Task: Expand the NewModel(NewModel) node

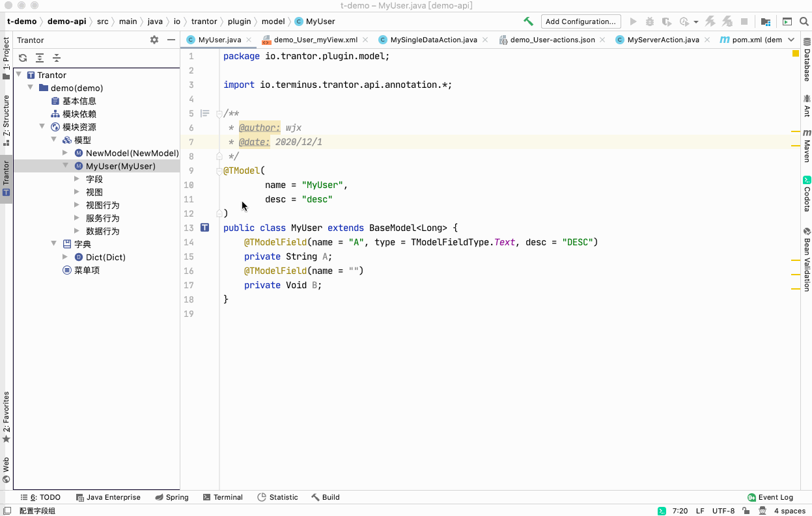Action: (x=66, y=153)
